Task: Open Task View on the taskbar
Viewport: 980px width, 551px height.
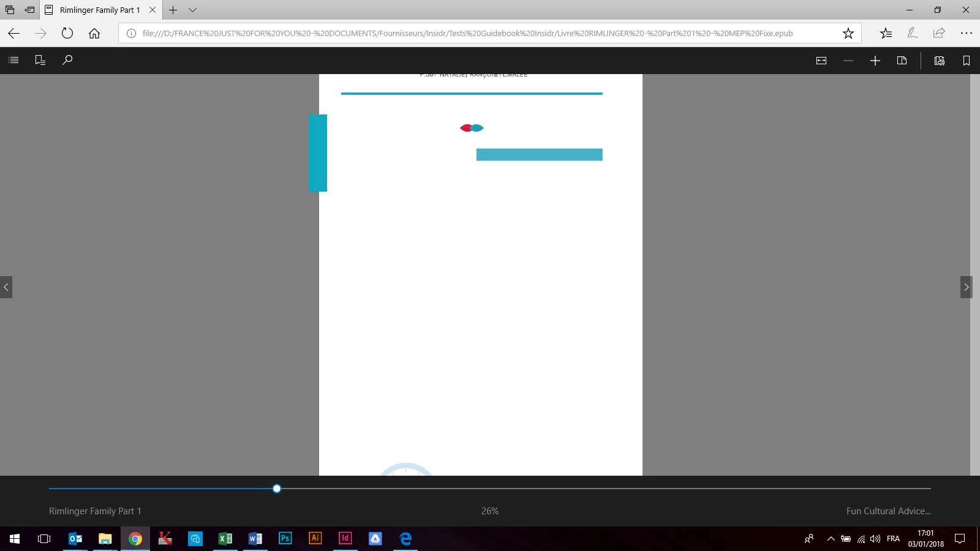Action: pyautogui.click(x=44, y=539)
